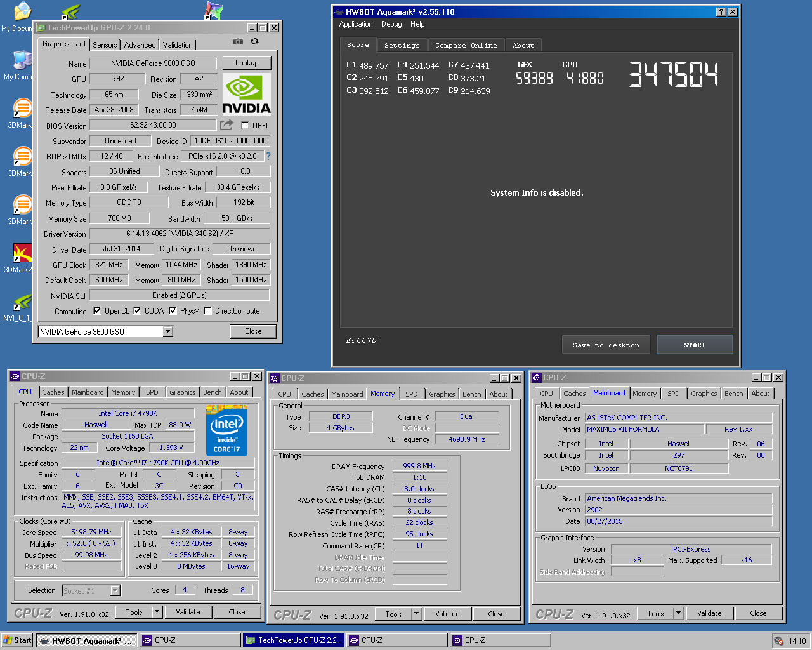Switch to the Sensors tab in GPU-Z
The height and width of the screenshot is (650, 812).
105,45
